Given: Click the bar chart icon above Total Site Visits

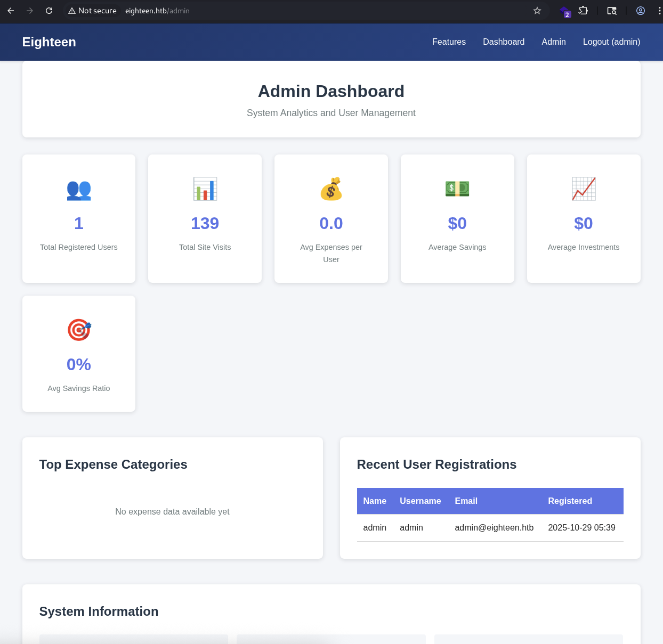Looking at the screenshot, I should (x=205, y=189).
